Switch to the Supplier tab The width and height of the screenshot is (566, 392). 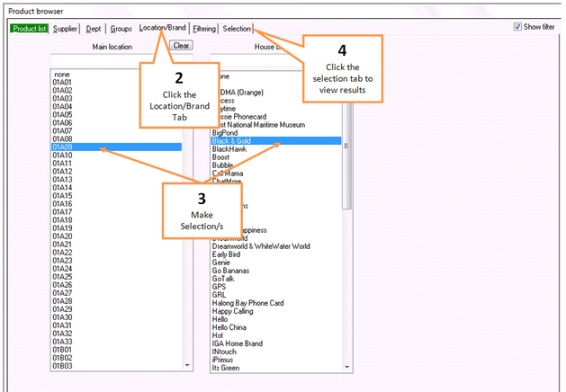click(x=65, y=29)
